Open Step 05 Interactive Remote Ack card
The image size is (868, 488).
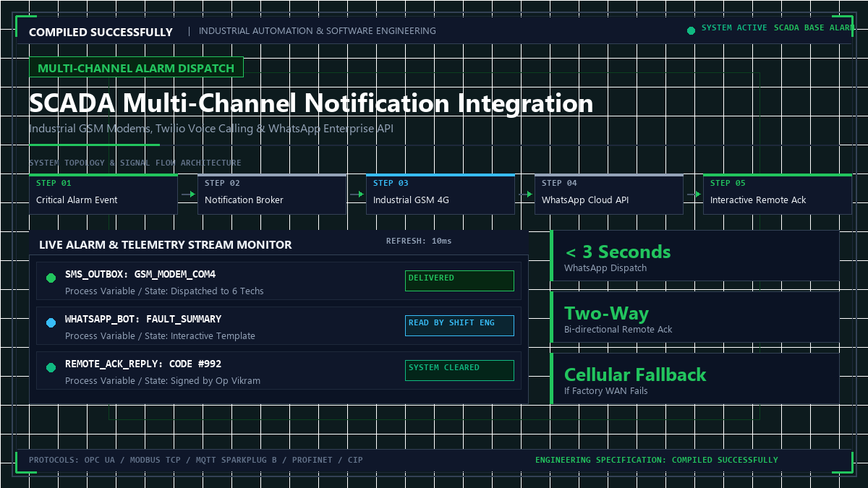[778, 194]
